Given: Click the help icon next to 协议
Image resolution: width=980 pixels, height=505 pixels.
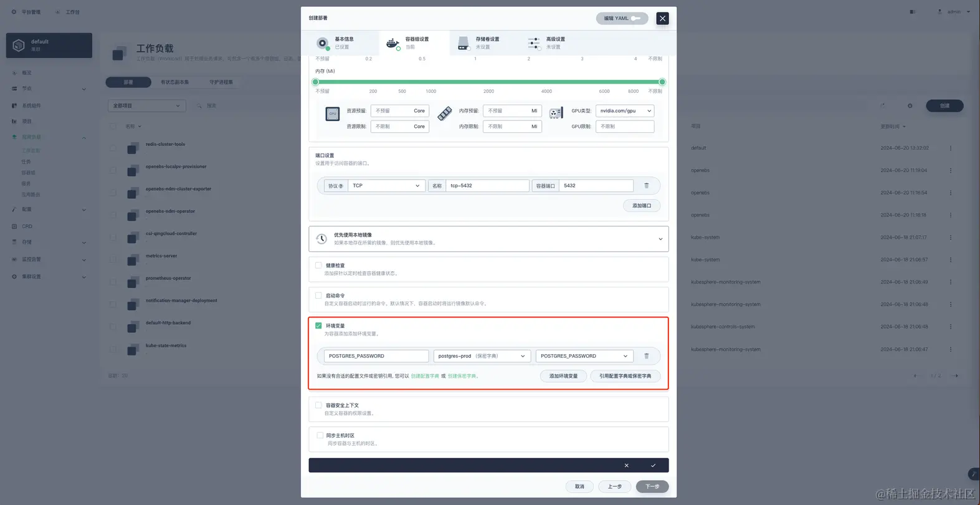Looking at the screenshot, I should click(x=341, y=186).
